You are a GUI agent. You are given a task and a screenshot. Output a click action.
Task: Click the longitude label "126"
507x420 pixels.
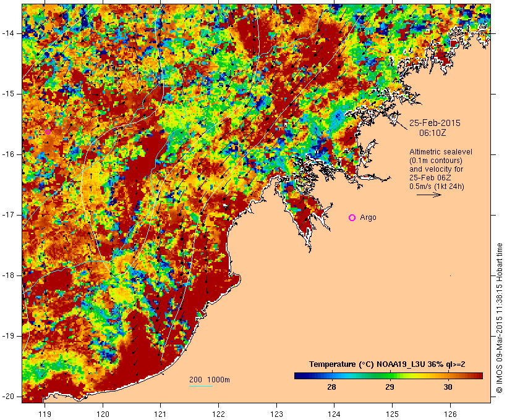[450, 414]
